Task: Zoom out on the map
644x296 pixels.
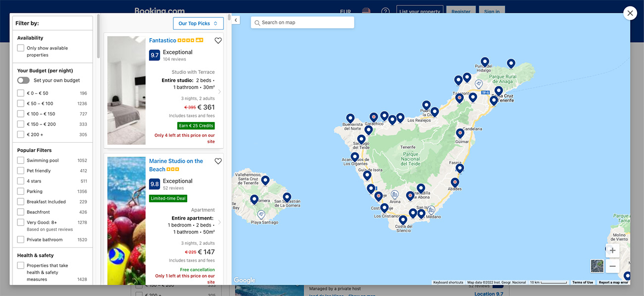Action: (x=613, y=266)
